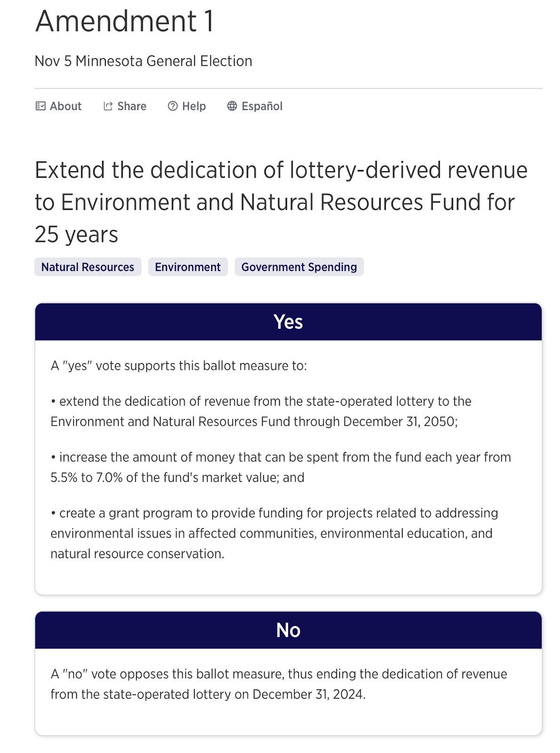This screenshot has width=560, height=753.
Task: Click the bullet about extending through 2050
Action: 261,411
